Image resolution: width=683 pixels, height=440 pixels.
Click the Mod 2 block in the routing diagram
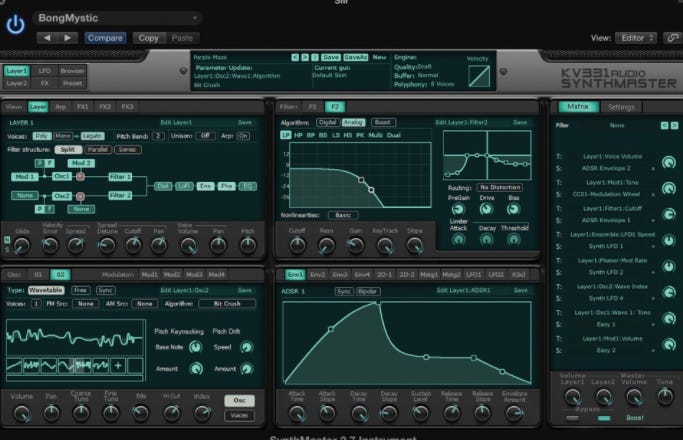coord(81,163)
